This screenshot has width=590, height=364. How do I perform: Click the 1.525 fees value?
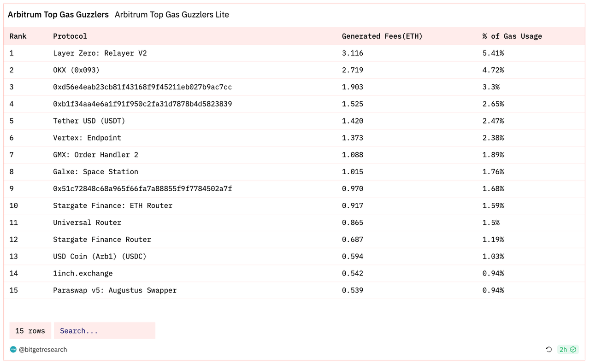[353, 104]
